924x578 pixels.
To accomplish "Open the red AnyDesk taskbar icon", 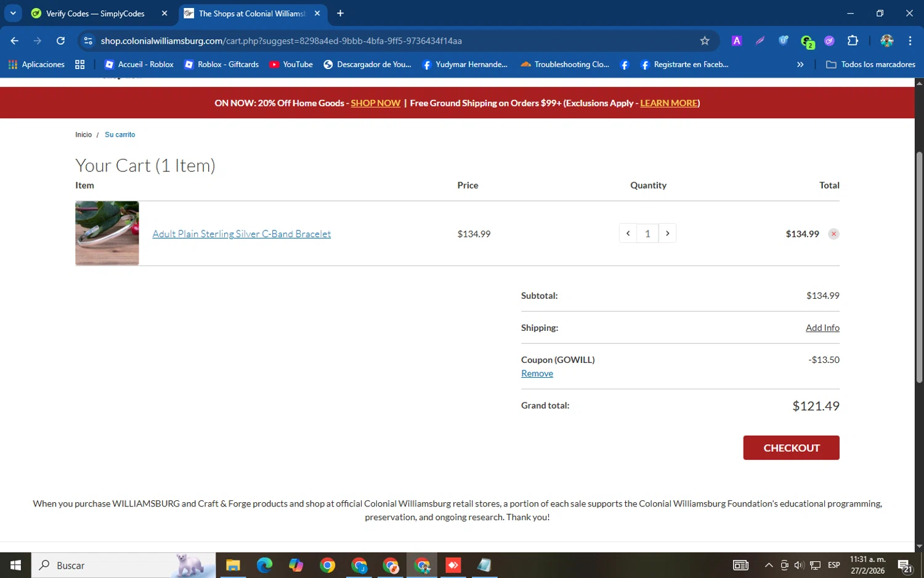I will tap(453, 565).
